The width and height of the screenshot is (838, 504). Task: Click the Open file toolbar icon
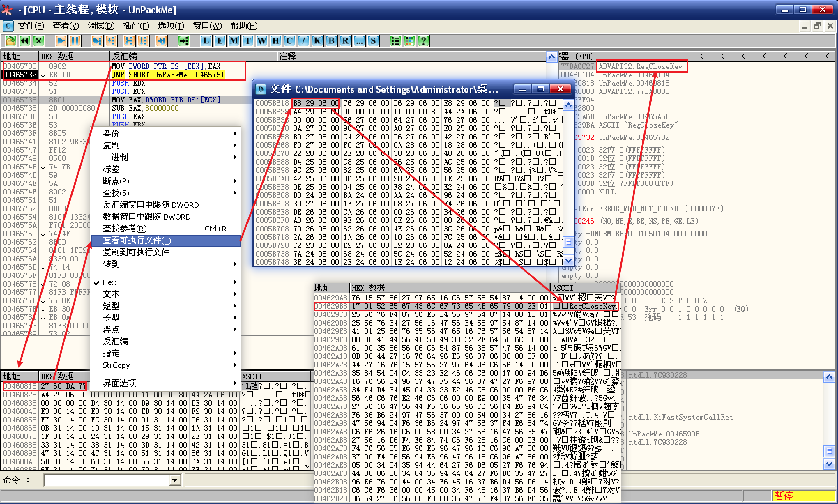(x=10, y=41)
